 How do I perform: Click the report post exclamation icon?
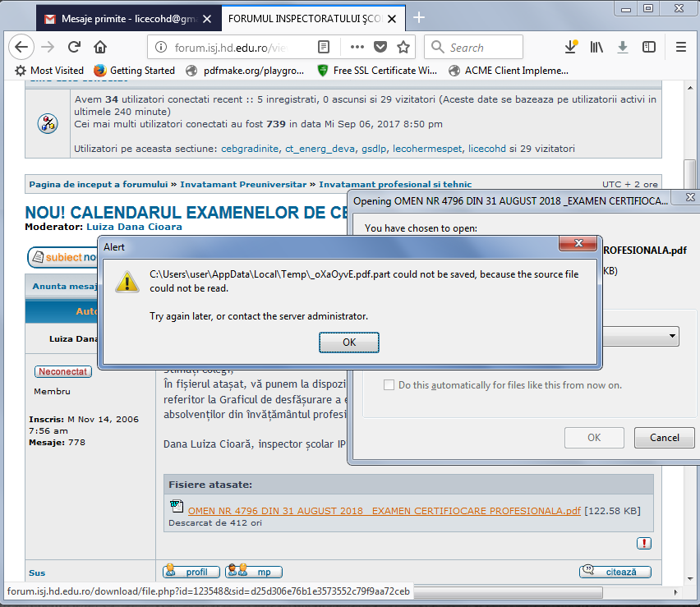point(644,543)
